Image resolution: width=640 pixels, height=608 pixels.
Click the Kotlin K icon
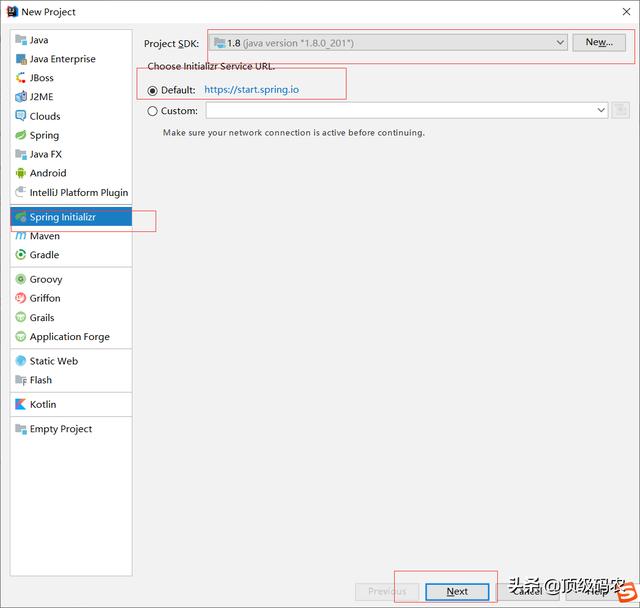pyautogui.click(x=21, y=404)
